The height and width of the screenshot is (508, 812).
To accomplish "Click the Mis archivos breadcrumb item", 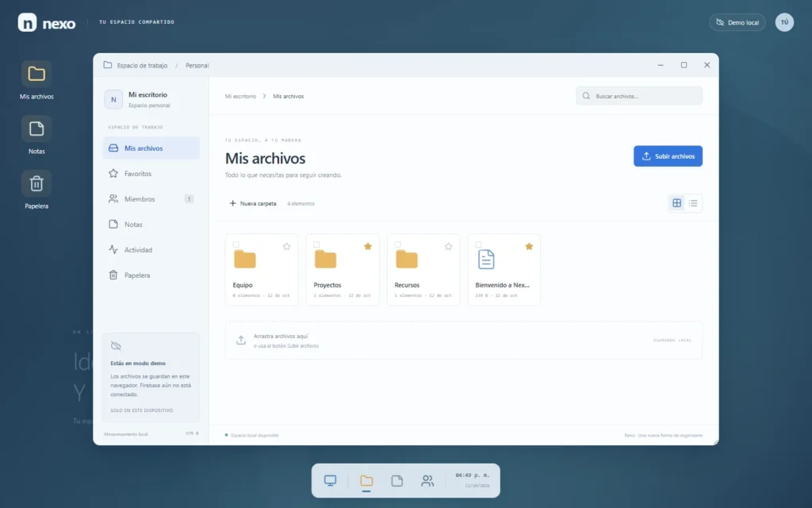I will (289, 96).
